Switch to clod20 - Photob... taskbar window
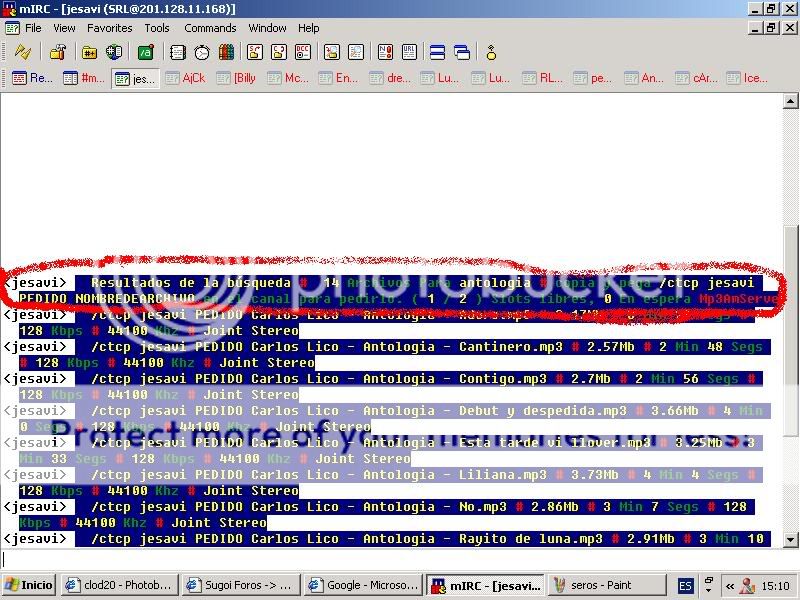800x600 pixels. pos(120,585)
